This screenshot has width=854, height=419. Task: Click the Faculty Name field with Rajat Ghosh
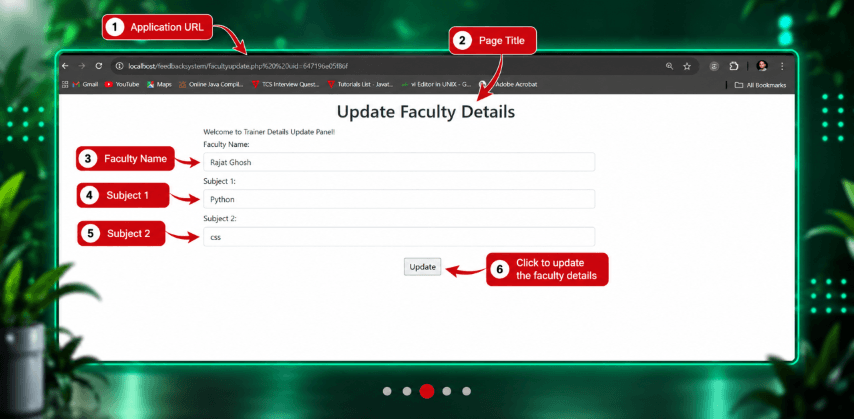click(x=399, y=162)
